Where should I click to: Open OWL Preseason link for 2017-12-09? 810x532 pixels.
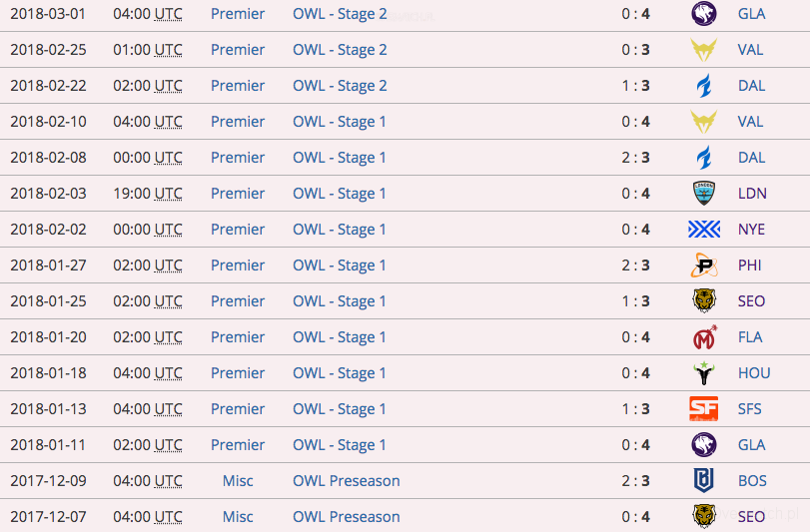346,481
